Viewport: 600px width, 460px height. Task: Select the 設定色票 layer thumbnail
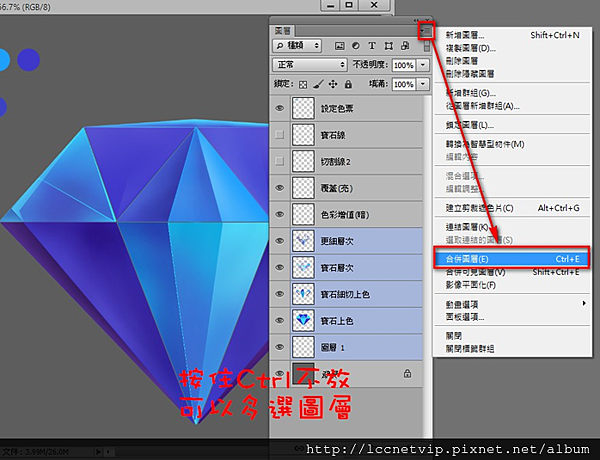[x=303, y=108]
